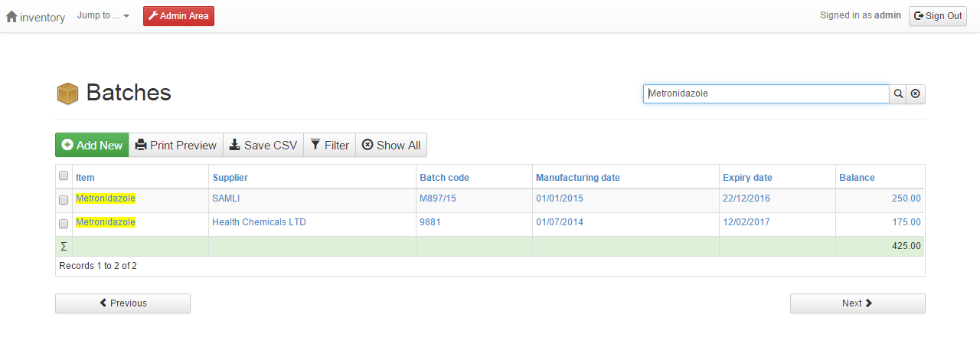980x341 pixels.
Task: Sort by Manufacturing date column
Action: pyautogui.click(x=578, y=177)
